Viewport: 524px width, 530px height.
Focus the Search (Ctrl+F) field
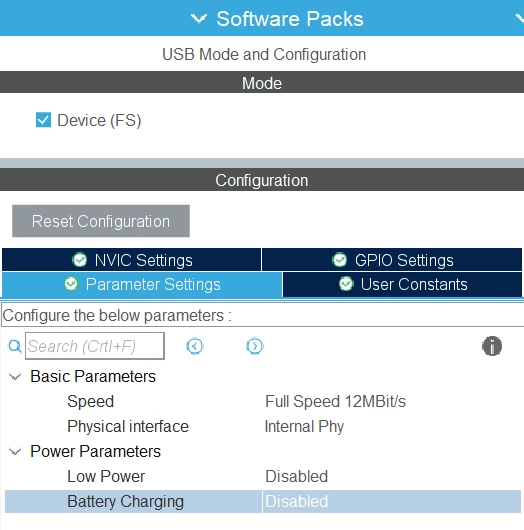95,346
